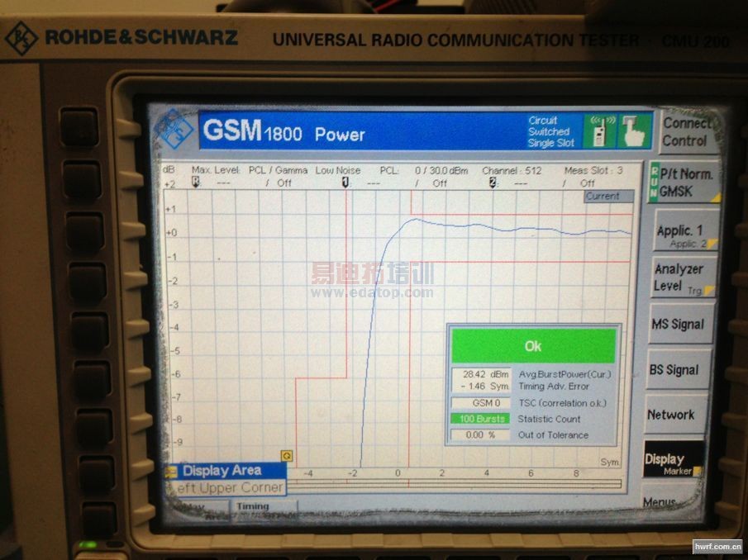Click the green 100 Bursts count field

point(481,419)
